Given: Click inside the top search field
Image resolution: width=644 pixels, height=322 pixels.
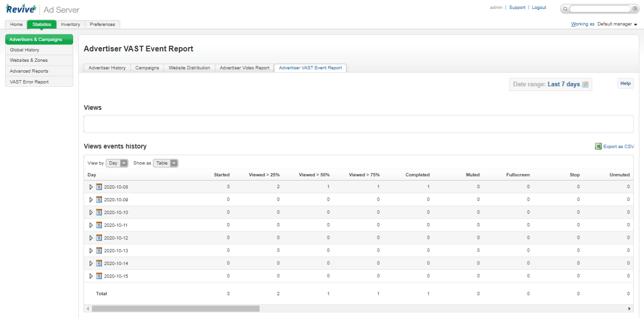Looking at the screenshot, I should [x=599, y=9].
